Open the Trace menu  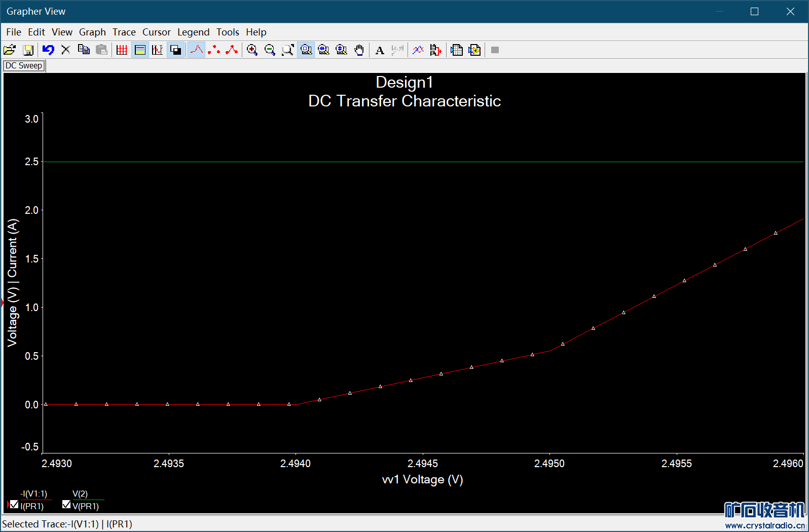(124, 32)
